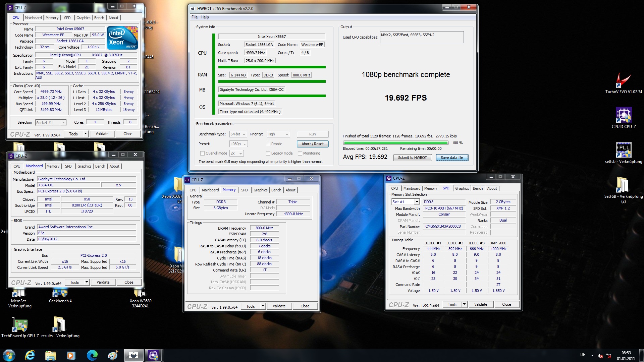Viewport: 644px width, 362px height.
Task: Open the Benchmark type 64-bit dropdown
Action: click(238, 134)
